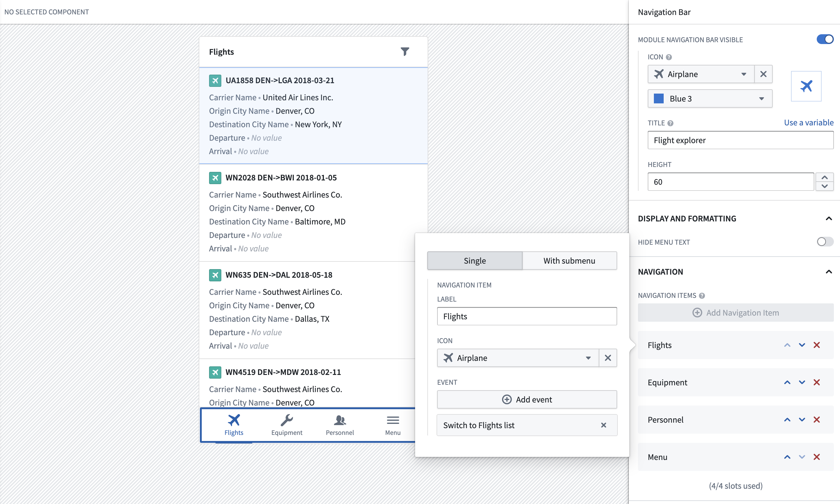840x504 pixels.
Task: Toggle the Hide Menu Text switch
Action: tap(825, 242)
